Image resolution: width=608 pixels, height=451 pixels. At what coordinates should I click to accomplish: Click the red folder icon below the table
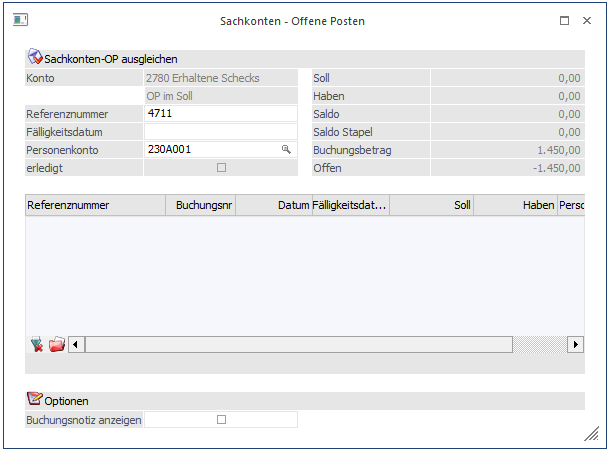click(56, 344)
